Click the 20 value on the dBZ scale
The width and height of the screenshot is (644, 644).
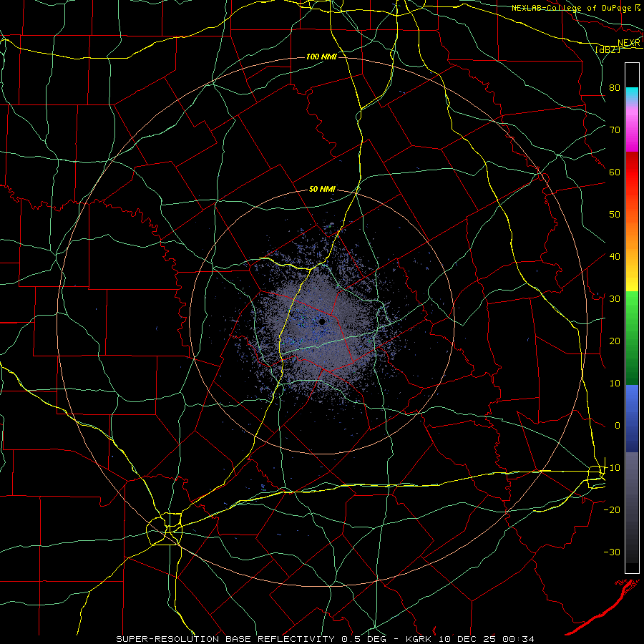tap(615, 341)
